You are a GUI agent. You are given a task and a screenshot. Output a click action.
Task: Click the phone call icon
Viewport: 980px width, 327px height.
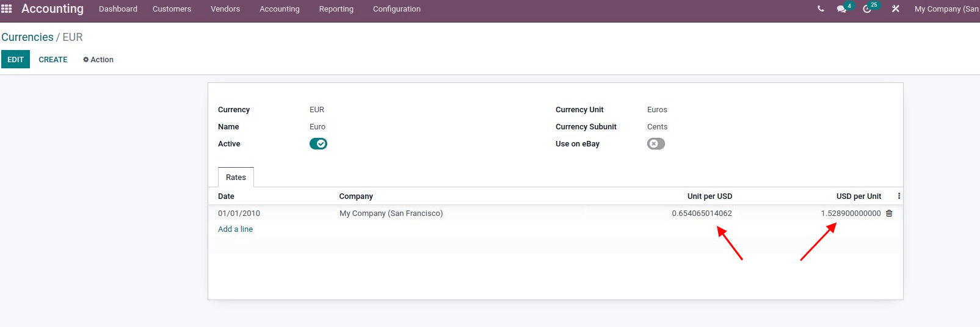click(x=821, y=9)
